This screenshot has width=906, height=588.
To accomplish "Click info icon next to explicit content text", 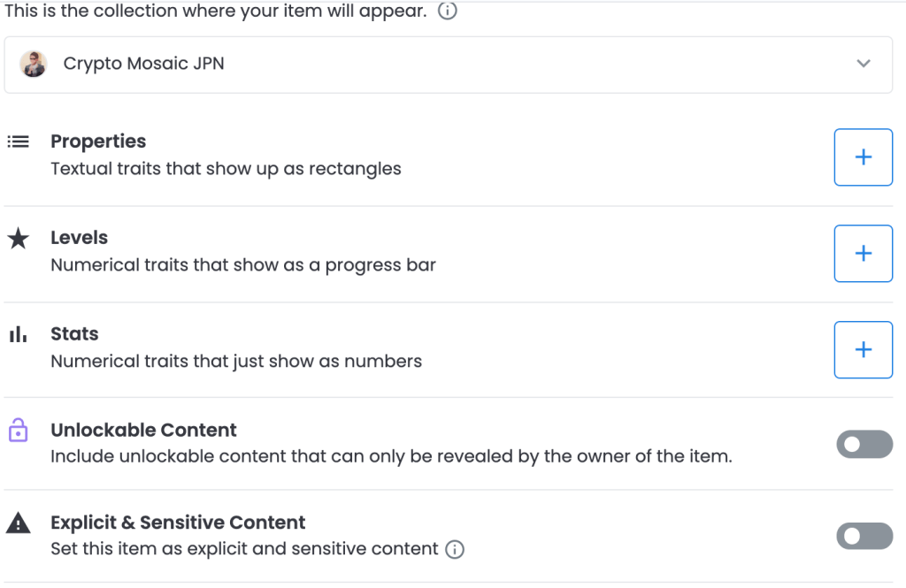I will click(x=455, y=549).
